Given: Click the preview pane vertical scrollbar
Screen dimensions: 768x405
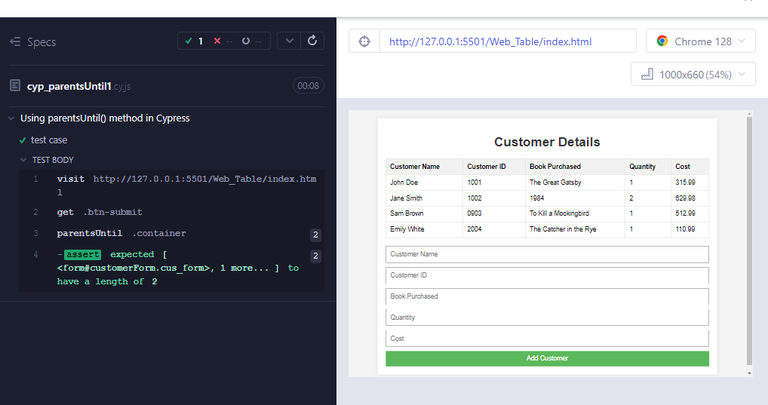Looking at the screenshot, I should 750,240.
